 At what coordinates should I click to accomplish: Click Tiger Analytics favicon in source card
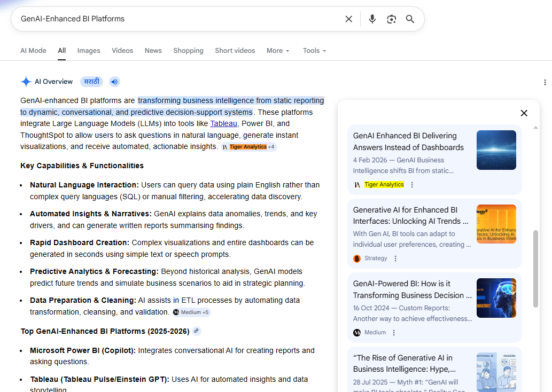pos(357,184)
